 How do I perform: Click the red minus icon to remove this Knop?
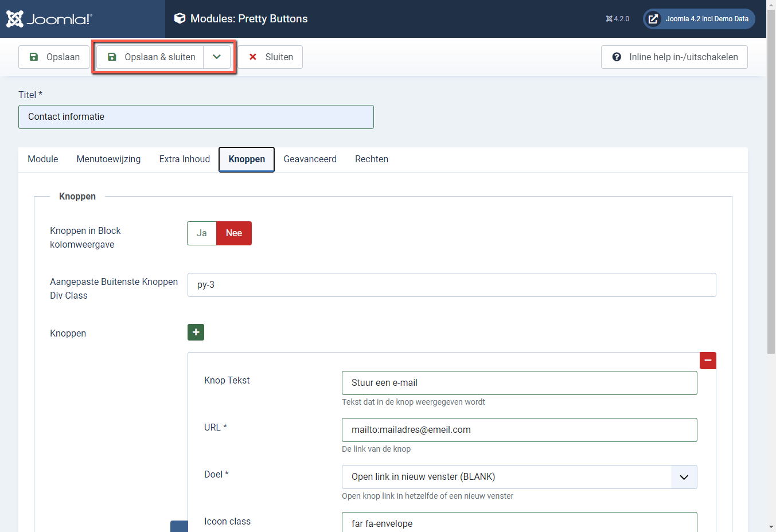708,360
